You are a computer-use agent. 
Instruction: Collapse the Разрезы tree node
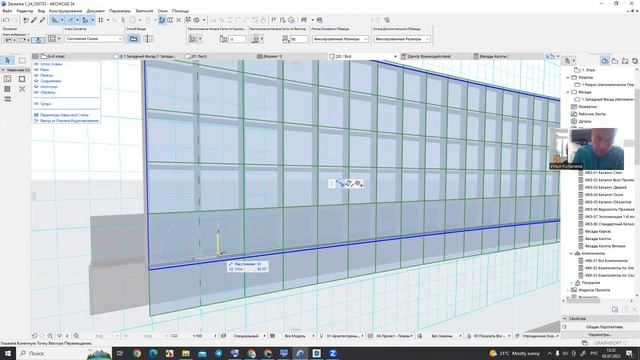pyautogui.click(x=568, y=77)
